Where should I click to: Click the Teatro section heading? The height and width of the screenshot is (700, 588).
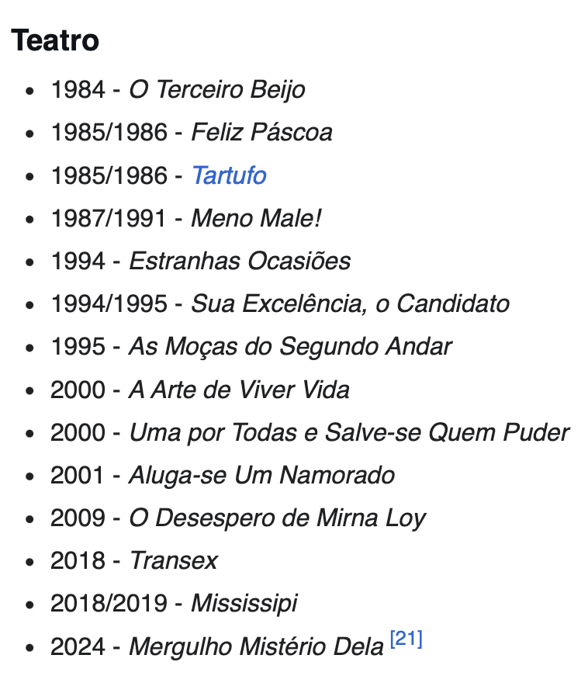[55, 40]
